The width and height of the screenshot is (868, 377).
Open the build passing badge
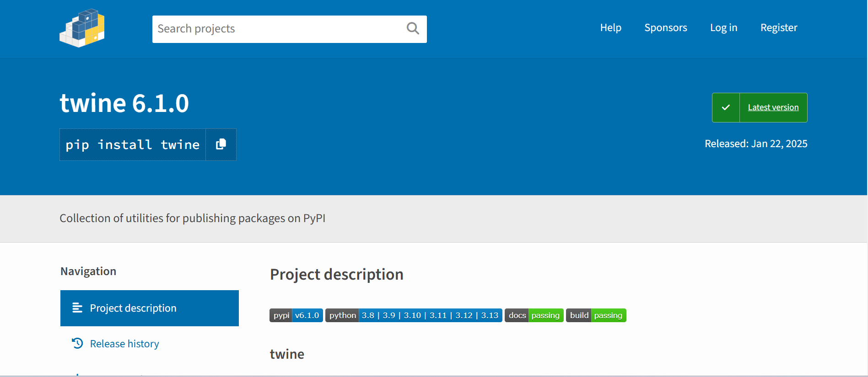point(596,315)
